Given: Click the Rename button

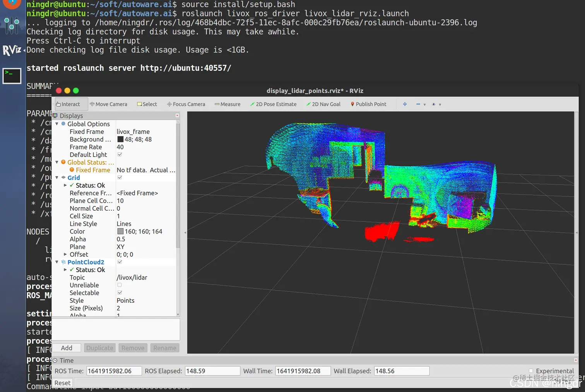Looking at the screenshot, I should (165, 348).
